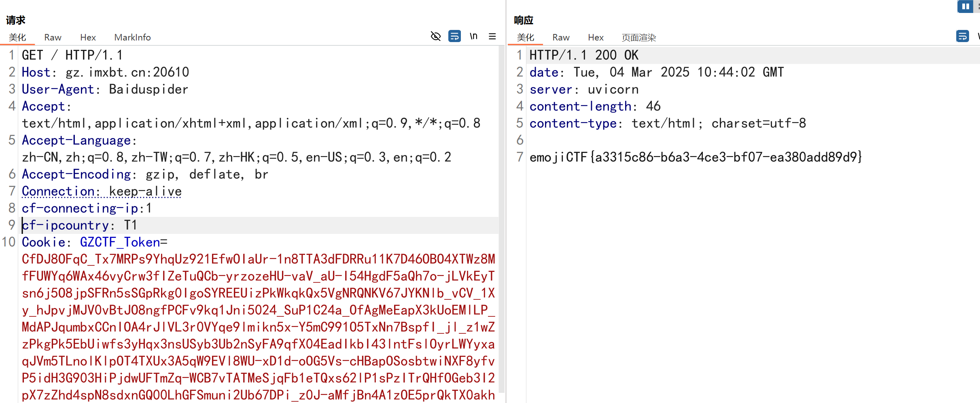Switch to 页面渲染 tab in response panel
980x403 pixels.
(x=638, y=37)
